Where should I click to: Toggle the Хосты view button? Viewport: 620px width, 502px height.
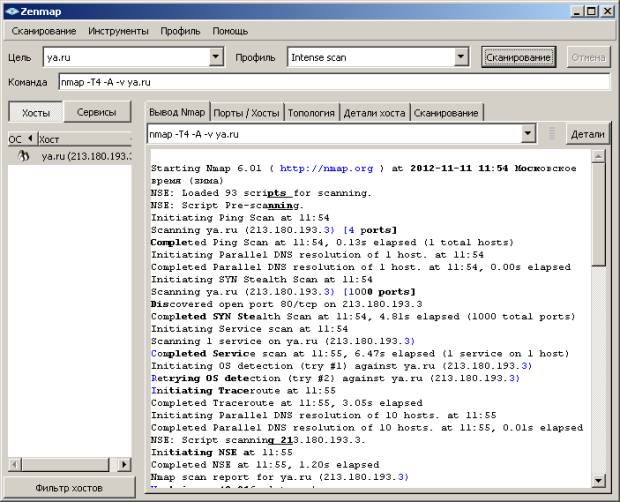[x=36, y=112]
